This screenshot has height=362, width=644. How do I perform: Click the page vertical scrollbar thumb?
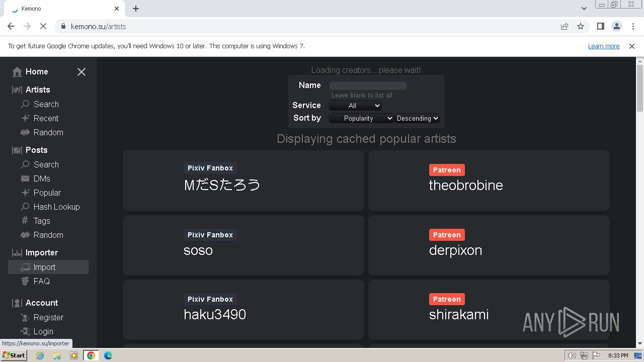click(640, 88)
